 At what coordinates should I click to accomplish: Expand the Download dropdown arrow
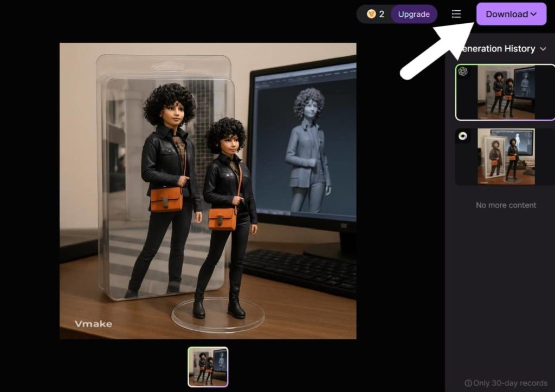point(534,14)
